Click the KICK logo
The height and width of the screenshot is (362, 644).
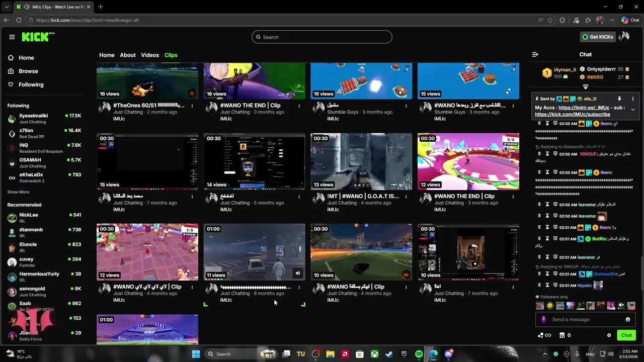(38, 37)
